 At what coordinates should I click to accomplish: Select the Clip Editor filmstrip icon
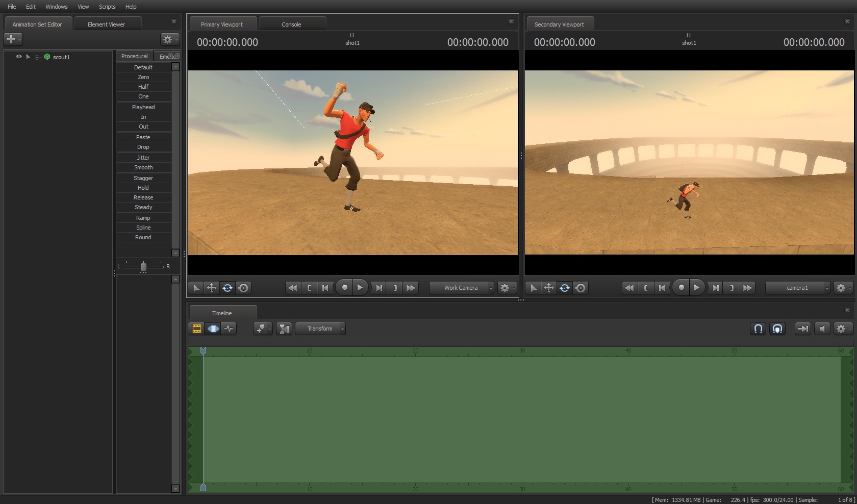click(x=196, y=329)
